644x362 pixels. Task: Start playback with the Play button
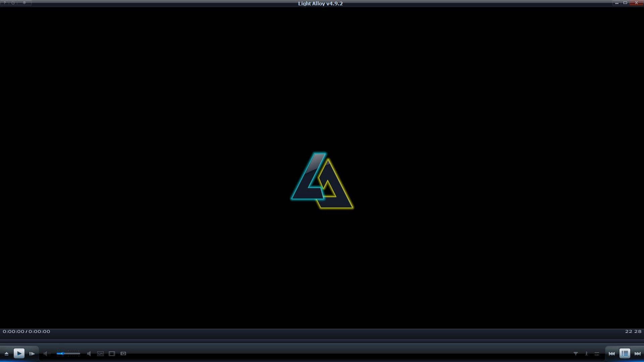click(x=19, y=353)
